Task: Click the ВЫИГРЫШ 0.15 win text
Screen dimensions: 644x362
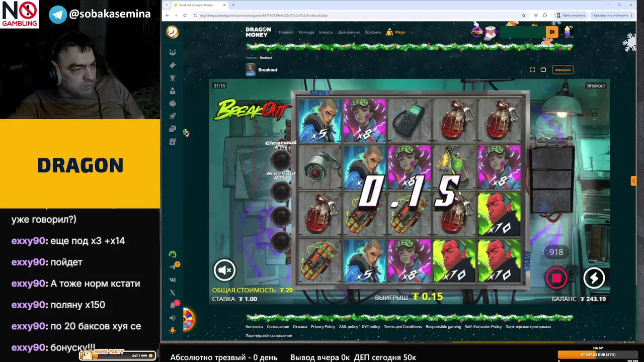Action: [x=409, y=297]
